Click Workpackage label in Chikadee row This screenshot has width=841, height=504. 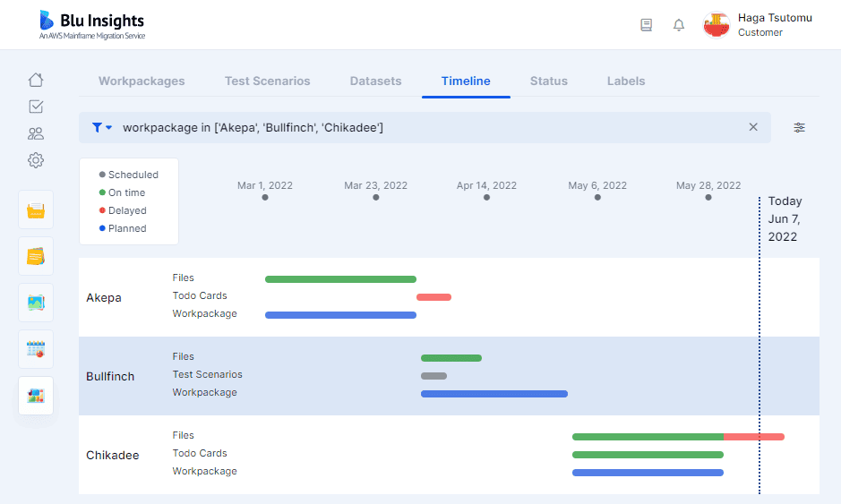point(204,471)
